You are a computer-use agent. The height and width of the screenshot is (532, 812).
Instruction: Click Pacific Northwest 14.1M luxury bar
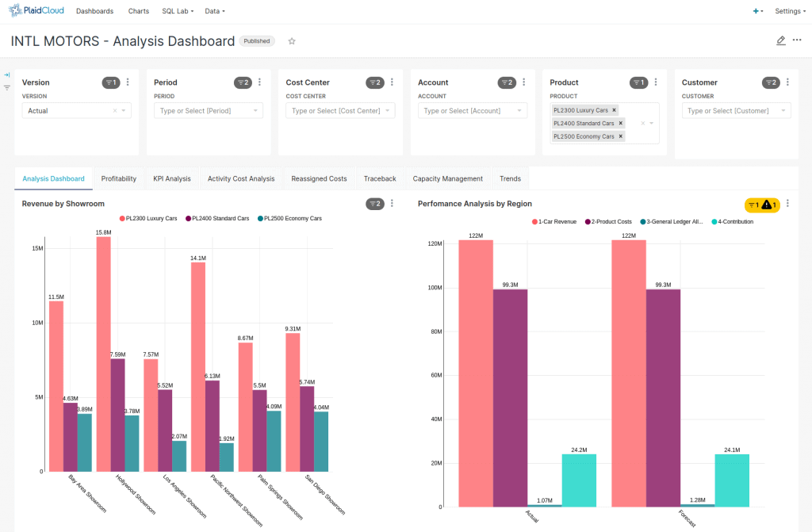[198, 367]
